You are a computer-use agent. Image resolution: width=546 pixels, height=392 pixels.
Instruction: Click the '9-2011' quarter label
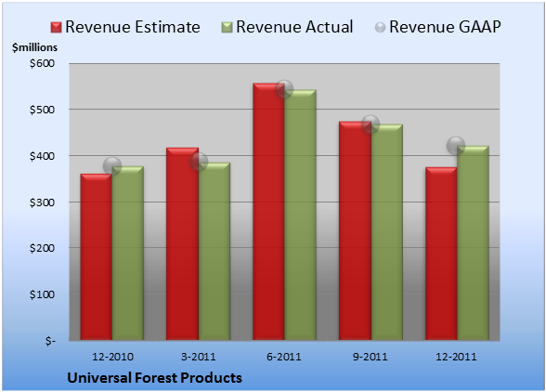(x=370, y=357)
